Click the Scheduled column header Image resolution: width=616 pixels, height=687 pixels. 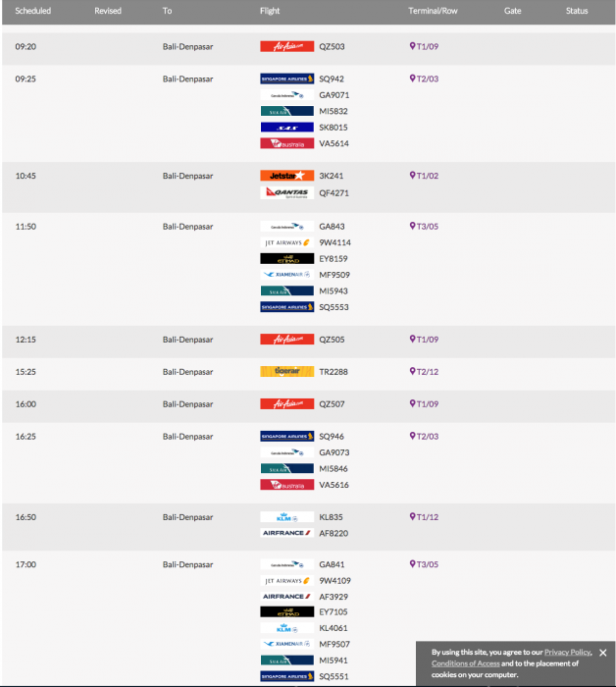click(33, 11)
